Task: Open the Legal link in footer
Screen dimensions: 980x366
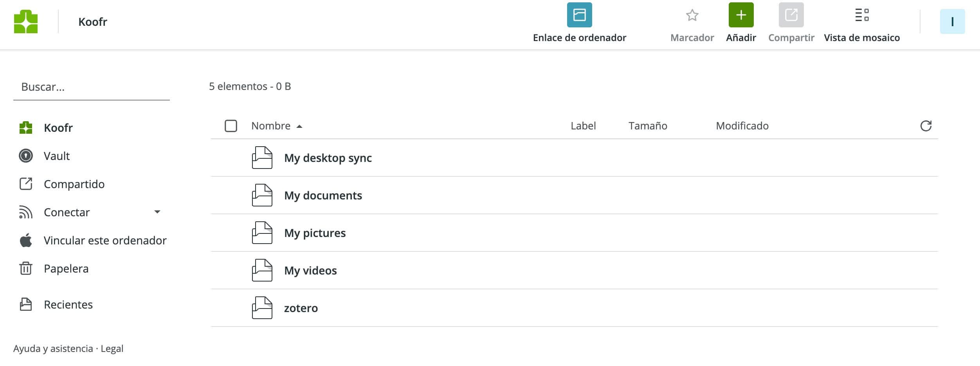Action: 112,348
